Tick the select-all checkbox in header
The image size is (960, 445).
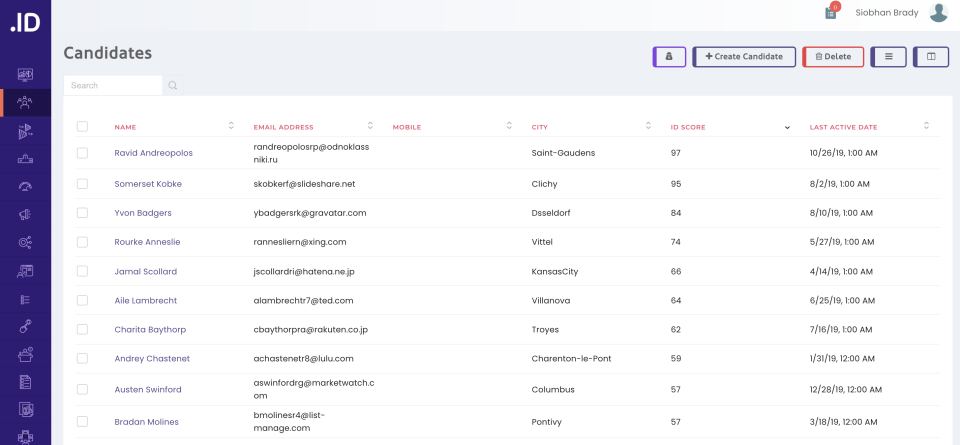tap(82, 127)
